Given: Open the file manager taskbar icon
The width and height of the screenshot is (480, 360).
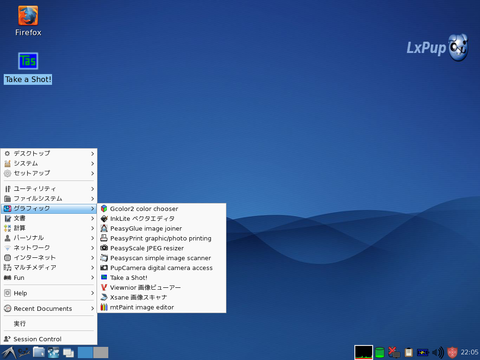Looking at the screenshot, I should point(39,352).
